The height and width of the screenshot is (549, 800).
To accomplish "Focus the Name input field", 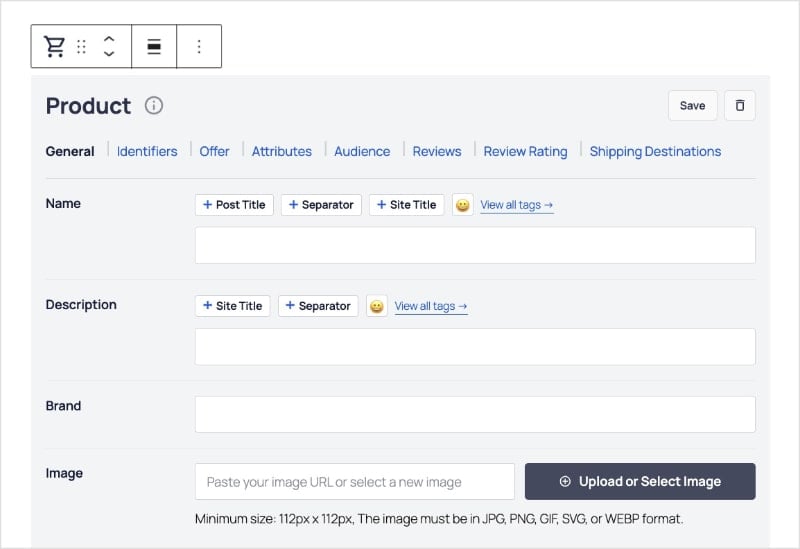I will click(x=475, y=245).
